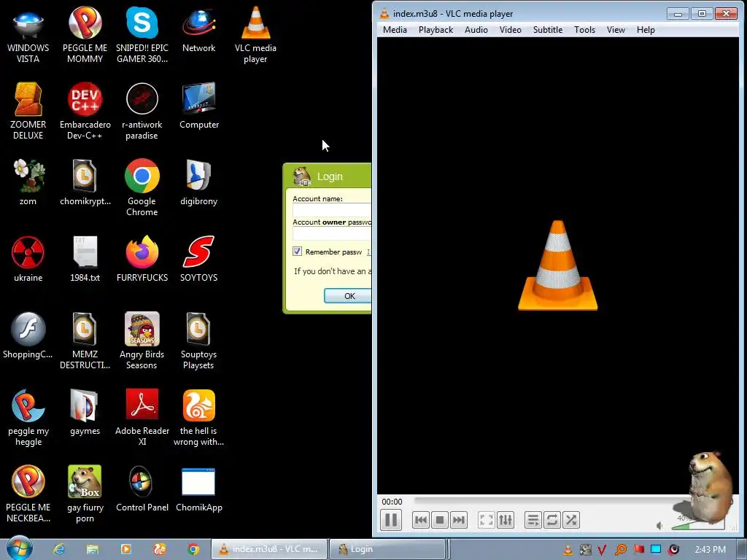Select the gaymes folder icon
This screenshot has height=560, width=747.
[85, 413]
